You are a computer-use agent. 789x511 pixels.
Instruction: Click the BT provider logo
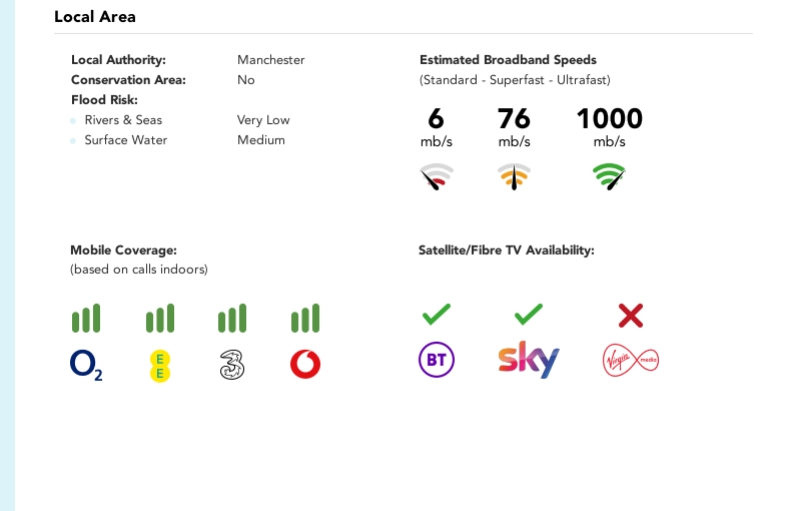click(436, 360)
